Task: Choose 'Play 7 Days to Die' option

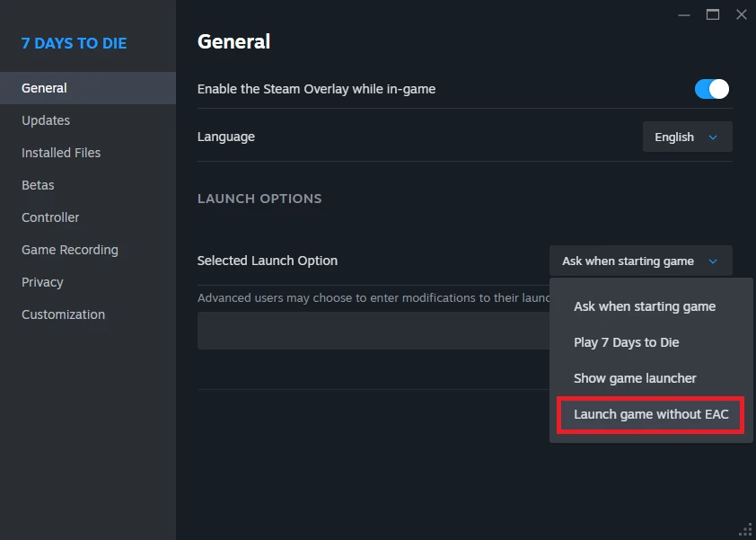Action: [x=626, y=342]
